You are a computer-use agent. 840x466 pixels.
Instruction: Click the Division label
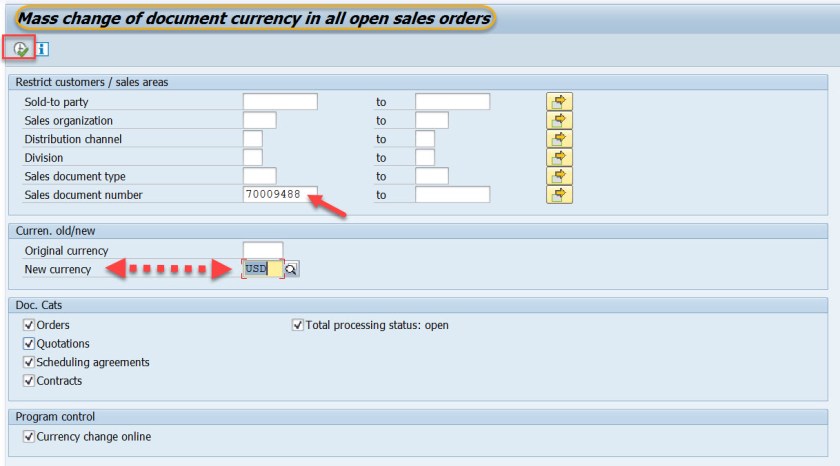[x=43, y=158]
